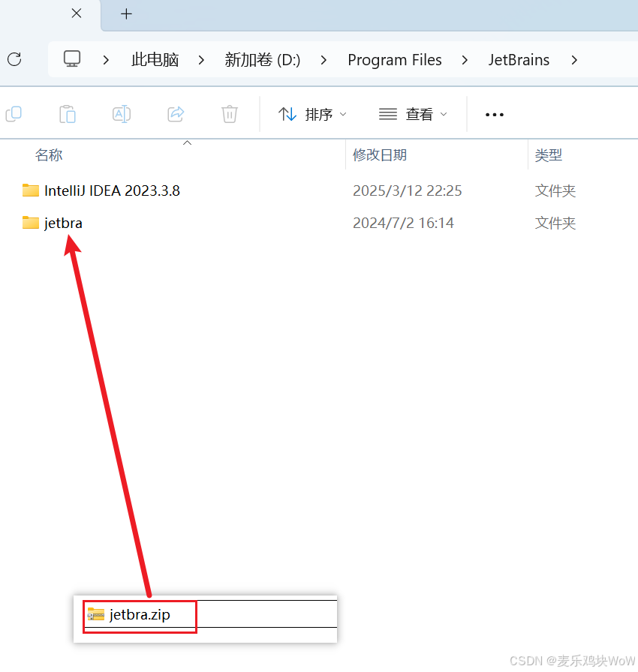
Task: Open the 排序 sort dropdown
Action: 312,115
